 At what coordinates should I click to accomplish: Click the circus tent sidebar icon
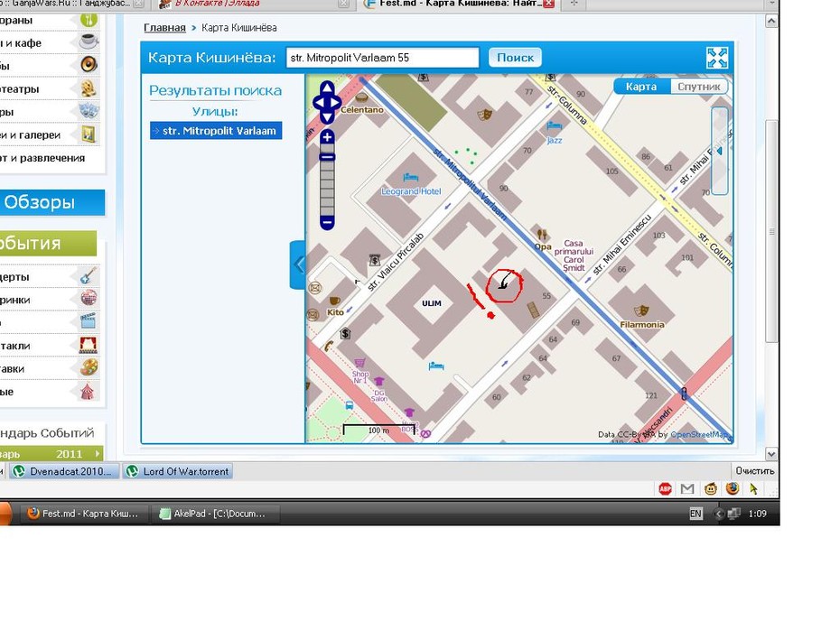88,392
